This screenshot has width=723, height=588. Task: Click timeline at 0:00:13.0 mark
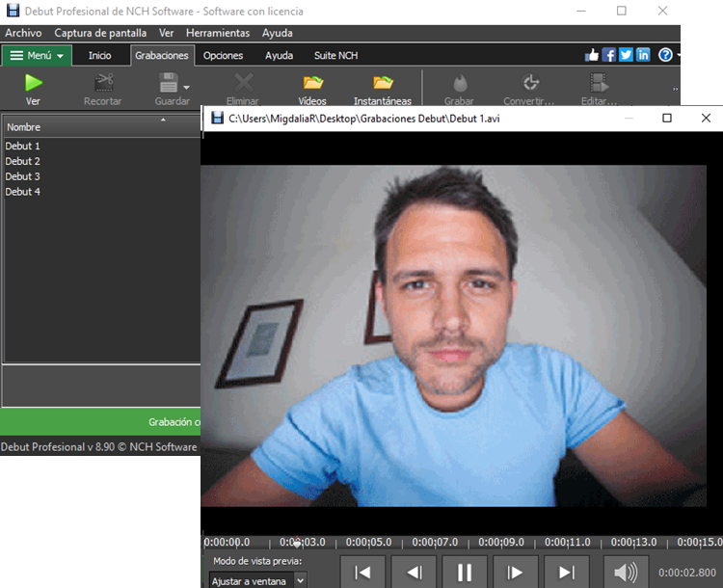pyautogui.click(x=633, y=543)
